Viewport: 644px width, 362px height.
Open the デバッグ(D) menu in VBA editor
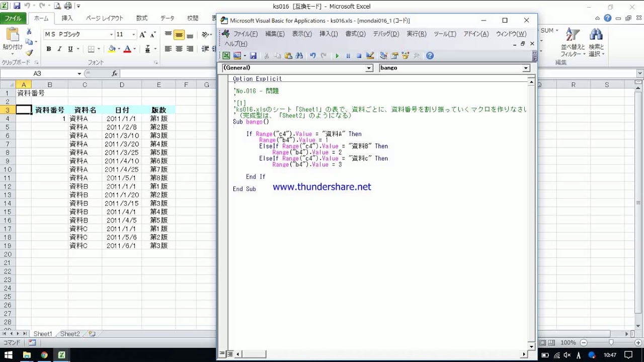coord(385,34)
